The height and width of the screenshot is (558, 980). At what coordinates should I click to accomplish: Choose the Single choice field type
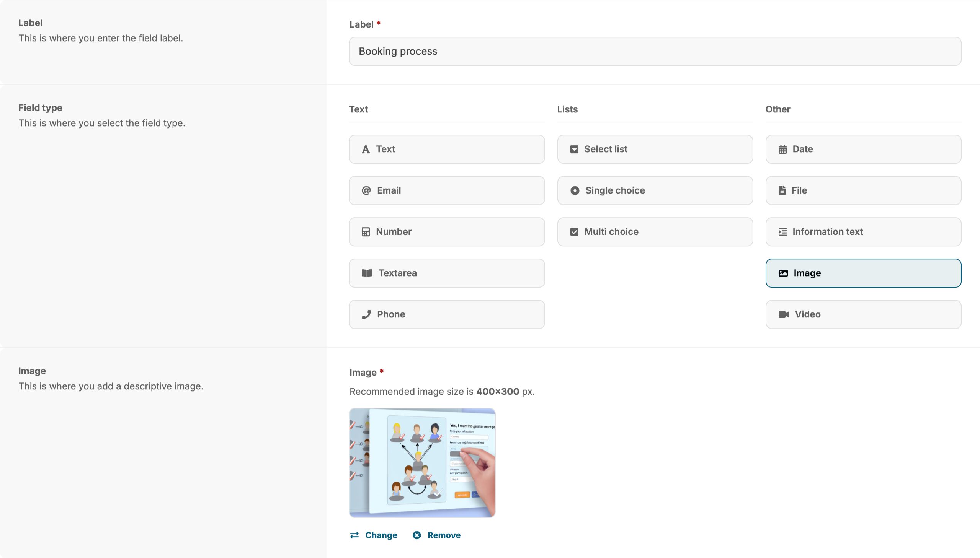[x=655, y=190]
